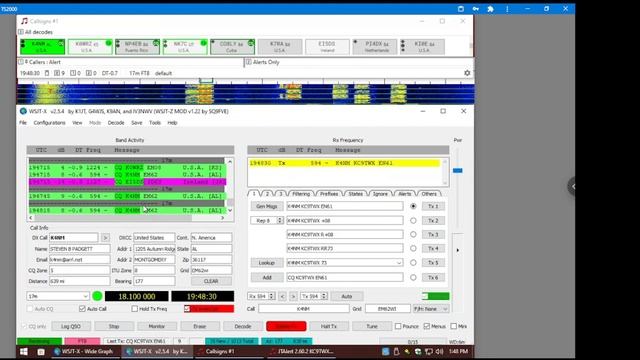Click the green monitoring status indicator
The width and height of the screenshot is (640, 360).
click(x=97, y=296)
